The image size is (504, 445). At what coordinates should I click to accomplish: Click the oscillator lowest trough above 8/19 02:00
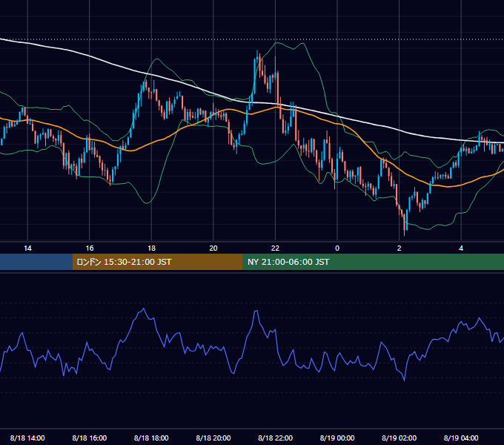pyautogui.click(x=404, y=380)
